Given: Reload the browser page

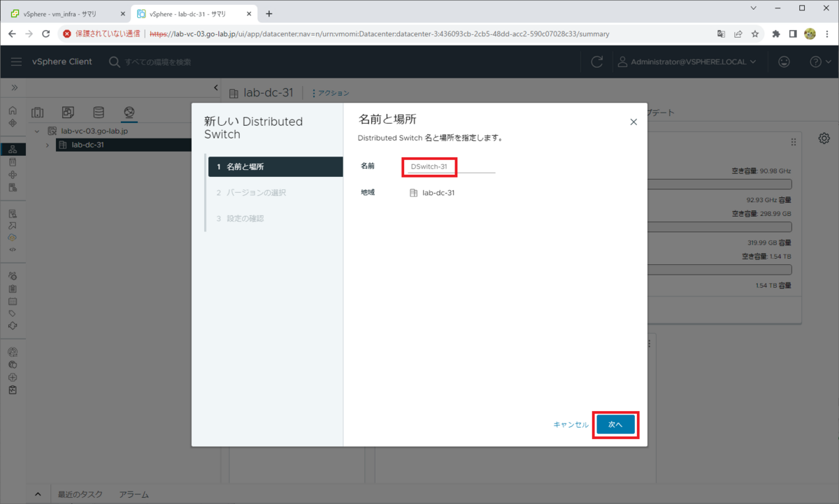Looking at the screenshot, I should click(46, 34).
